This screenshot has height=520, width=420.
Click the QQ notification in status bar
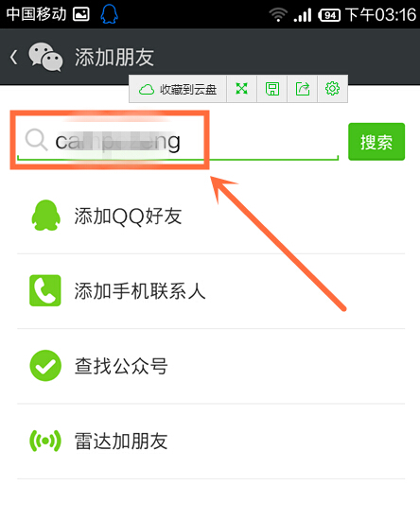pyautogui.click(x=109, y=14)
